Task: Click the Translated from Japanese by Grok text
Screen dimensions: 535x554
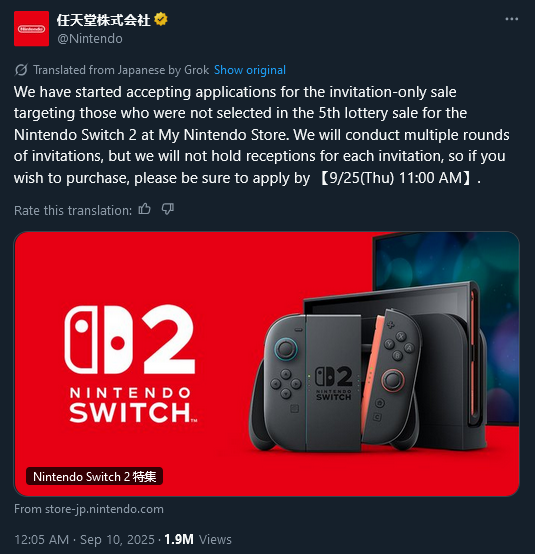Action: pos(121,70)
